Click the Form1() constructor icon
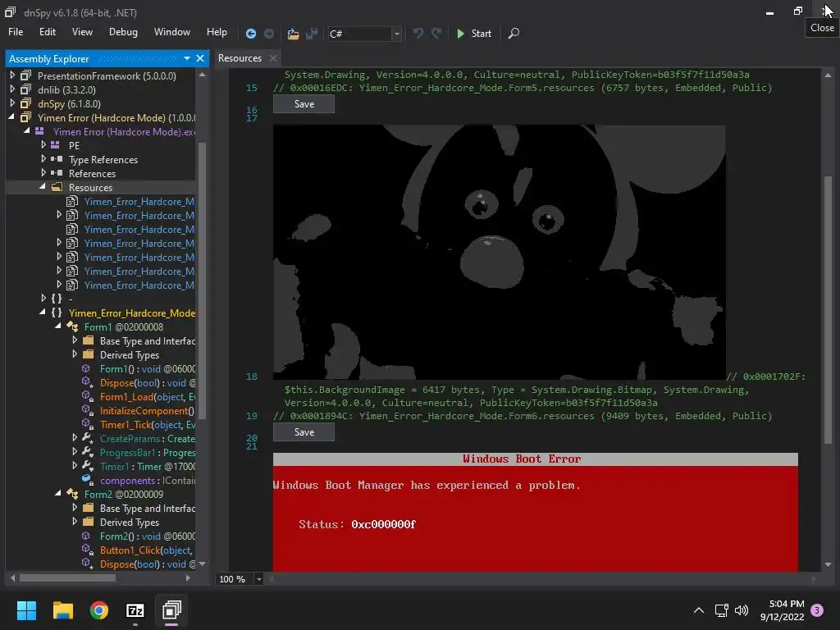Screen dimensions: 840x630 (x=85, y=368)
